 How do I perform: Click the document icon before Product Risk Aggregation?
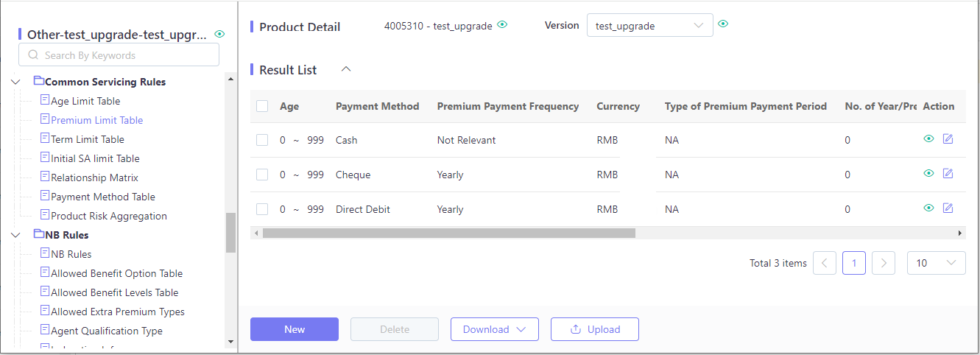coord(44,215)
